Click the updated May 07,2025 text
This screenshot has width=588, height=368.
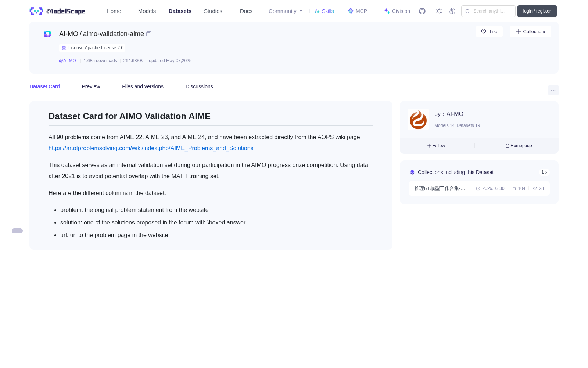170,61
